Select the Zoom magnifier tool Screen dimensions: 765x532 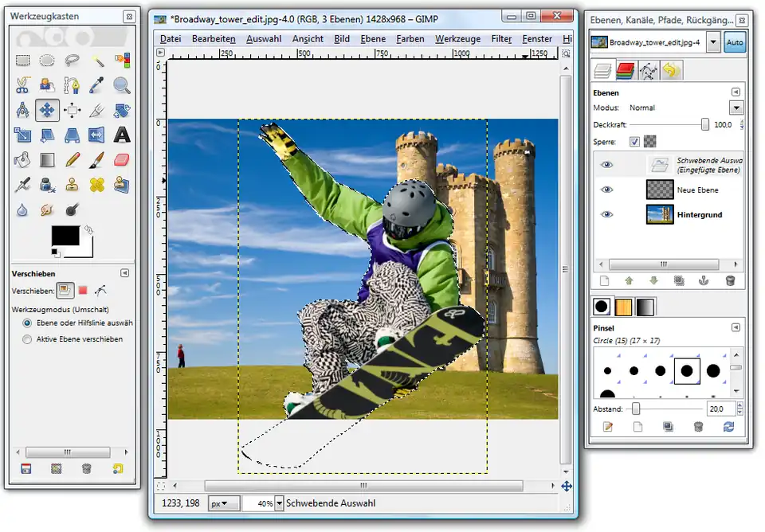point(121,85)
